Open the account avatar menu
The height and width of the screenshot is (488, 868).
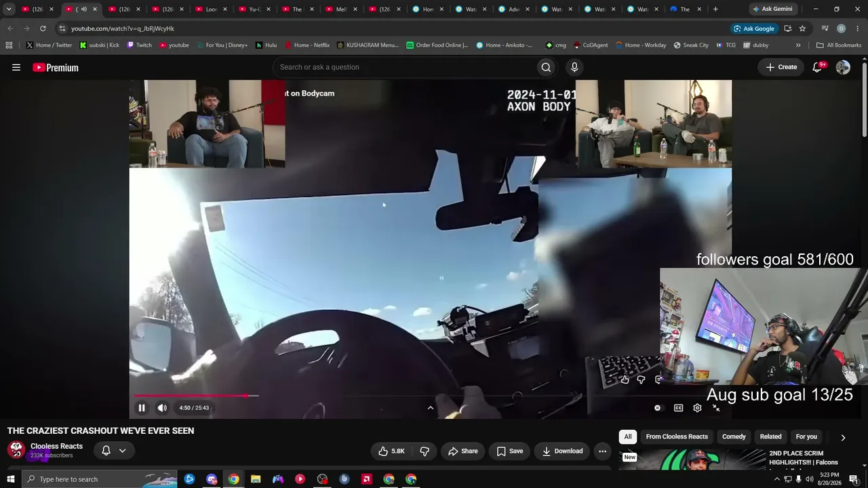pos(843,67)
